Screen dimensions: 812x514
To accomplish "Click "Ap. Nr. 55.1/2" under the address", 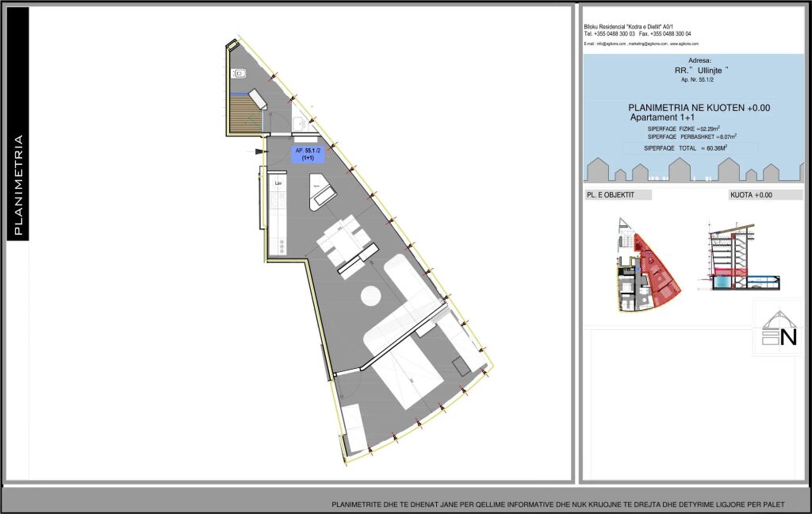I will (x=698, y=80).
